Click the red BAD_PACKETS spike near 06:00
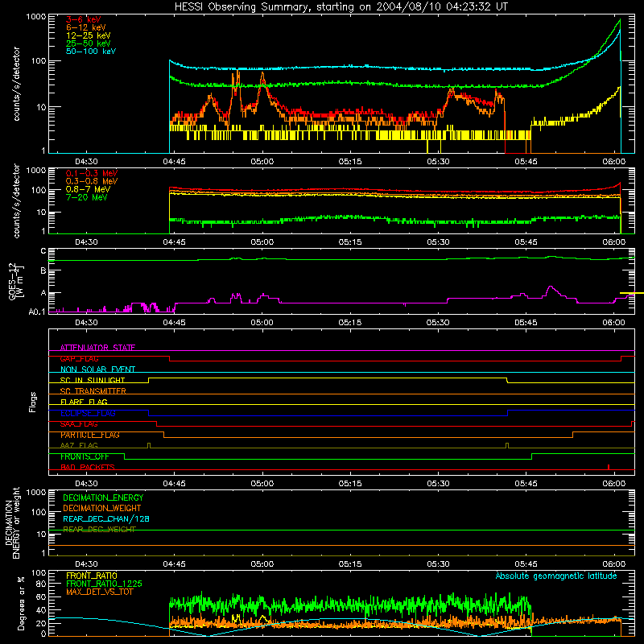This screenshot has height=644, width=644. (x=609, y=467)
